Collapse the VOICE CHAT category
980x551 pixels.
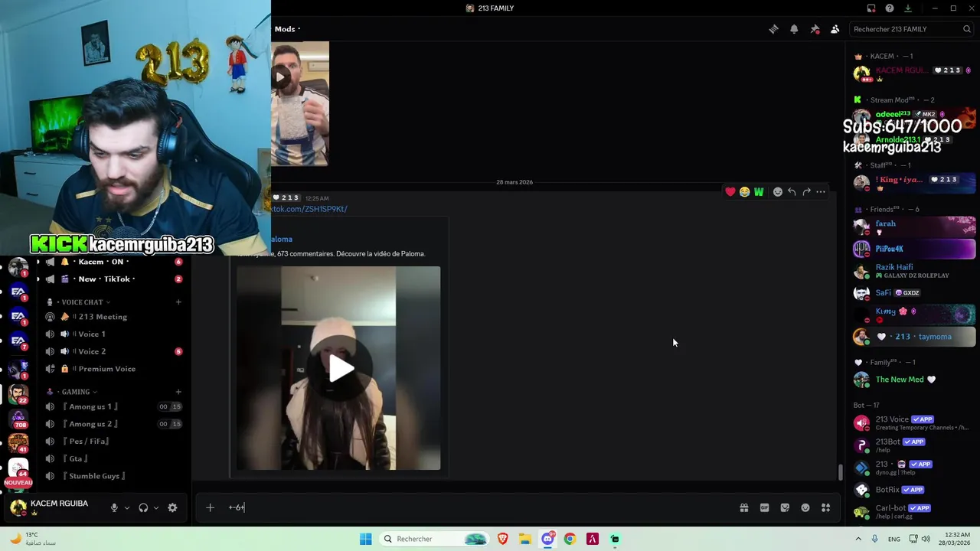click(x=81, y=302)
